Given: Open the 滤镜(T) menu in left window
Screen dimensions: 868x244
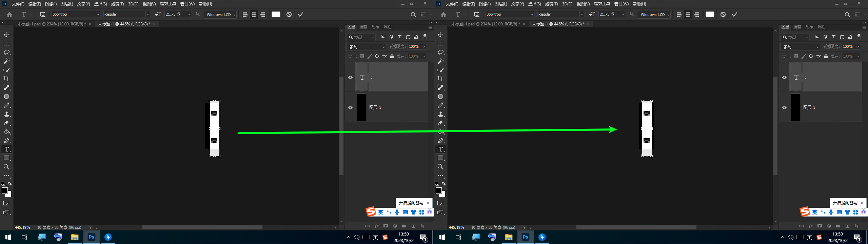Looking at the screenshot, I should 117,4.
